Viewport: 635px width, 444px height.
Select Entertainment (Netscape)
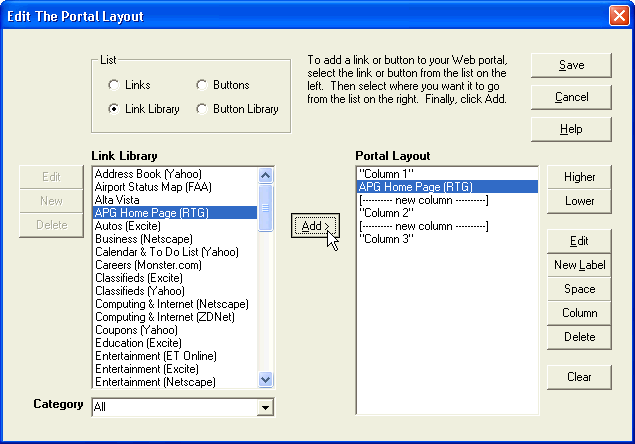[175, 382]
